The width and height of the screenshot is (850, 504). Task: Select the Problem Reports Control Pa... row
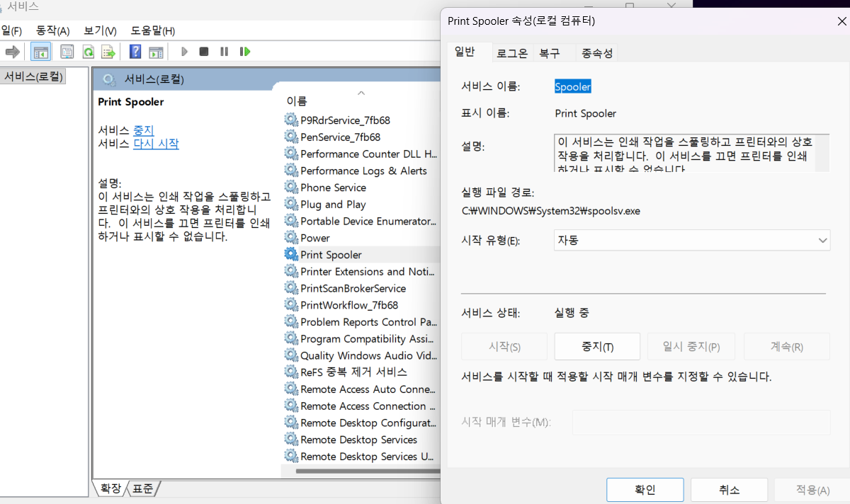[x=362, y=322]
